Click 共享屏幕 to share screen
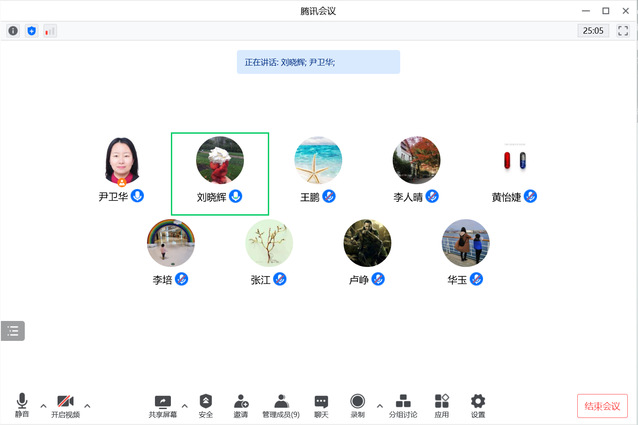The width and height of the screenshot is (638, 425). click(x=162, y=402)
